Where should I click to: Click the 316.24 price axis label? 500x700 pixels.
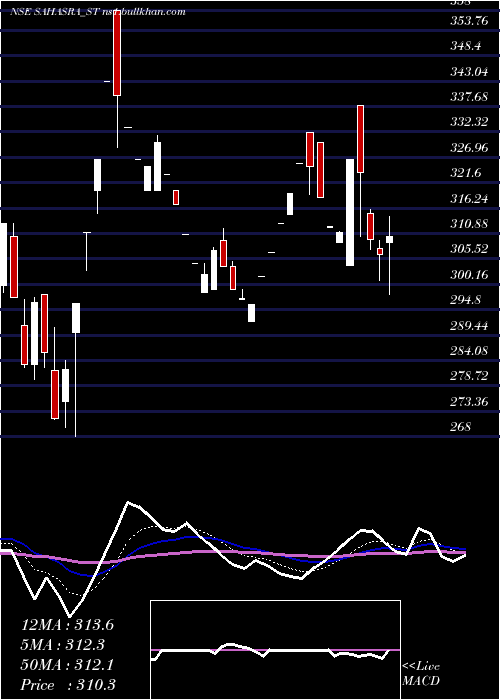coord(469,199)
